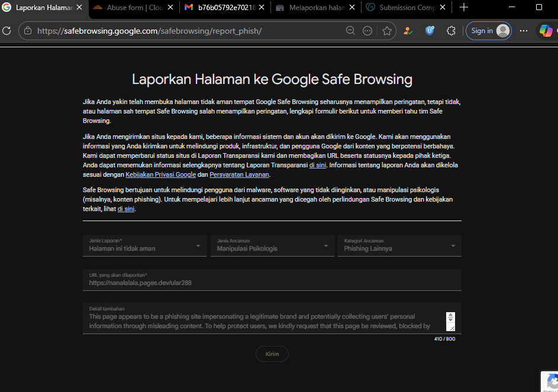Screen dimensions: 558x392
Task: Submit the report with Kirim button
Action: 272,354
